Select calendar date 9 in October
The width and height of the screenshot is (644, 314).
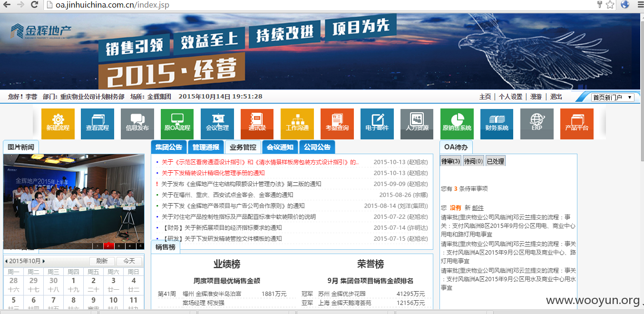(93, 303)
